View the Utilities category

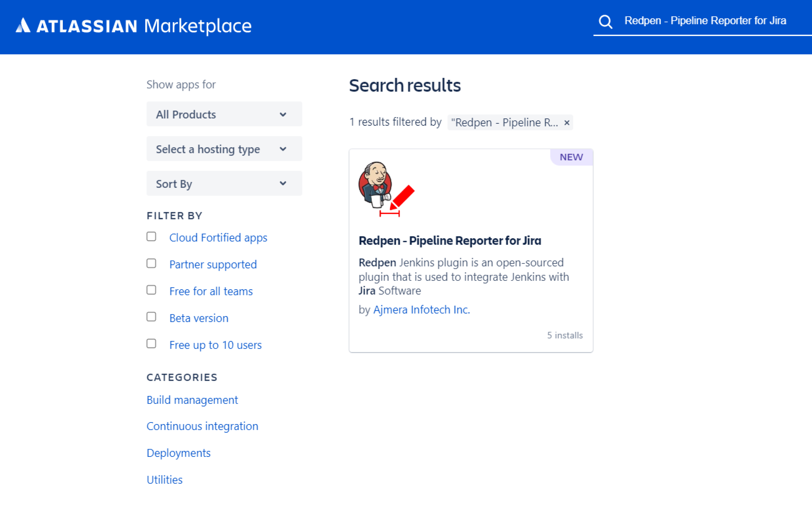tap(165, 480)
